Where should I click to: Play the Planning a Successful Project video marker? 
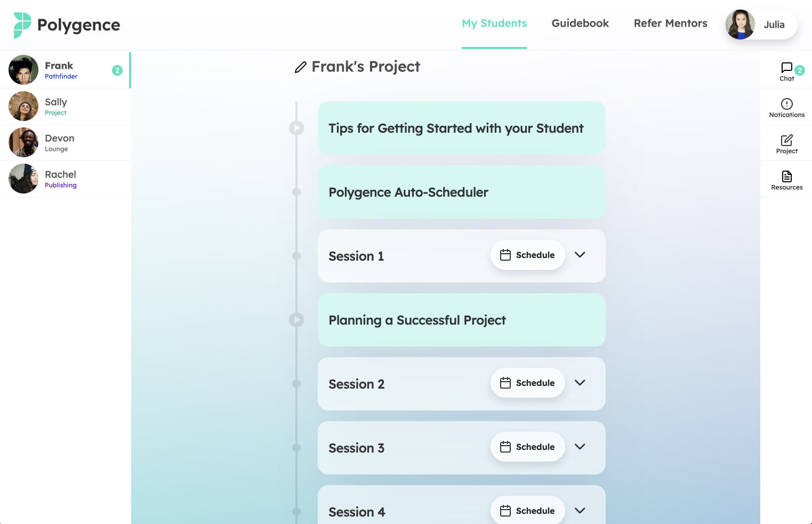pyautogui.click(x=296, y=320)
